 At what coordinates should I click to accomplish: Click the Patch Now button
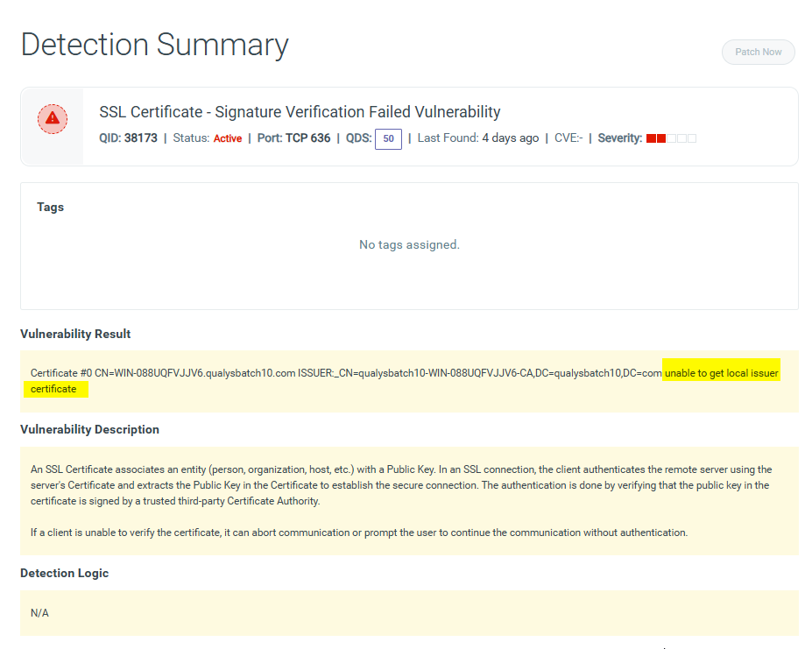757,52
